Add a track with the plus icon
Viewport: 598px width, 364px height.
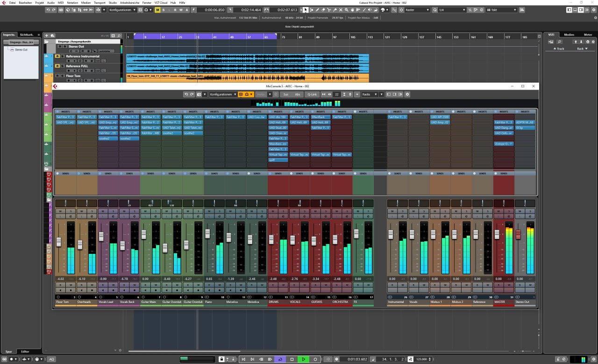click(x=46, y=35)
